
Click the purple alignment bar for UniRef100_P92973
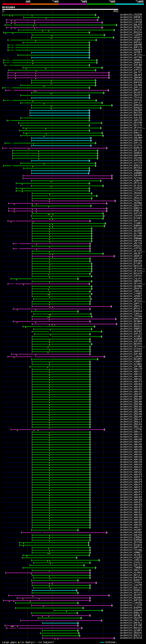[74, 201]
